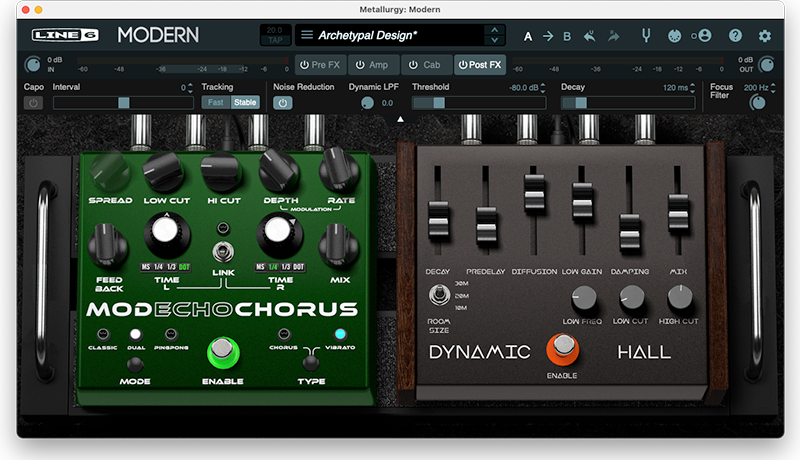
Task: Switch to the Post FX tab
Action: [480, 65]
